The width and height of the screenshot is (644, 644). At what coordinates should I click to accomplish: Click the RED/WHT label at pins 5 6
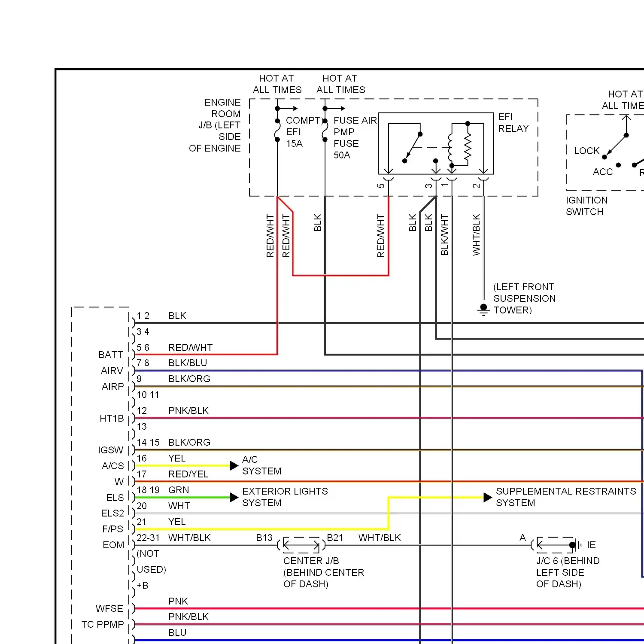tap(191, 347)
